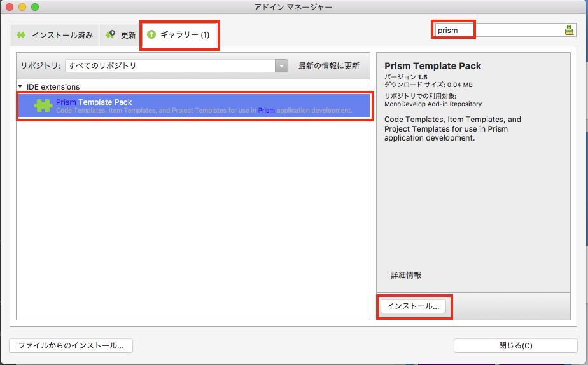The height and width of the screenshot is (365, 588).
Task: Select the ギャラリー (1) tab
Action: click(179, 34)
